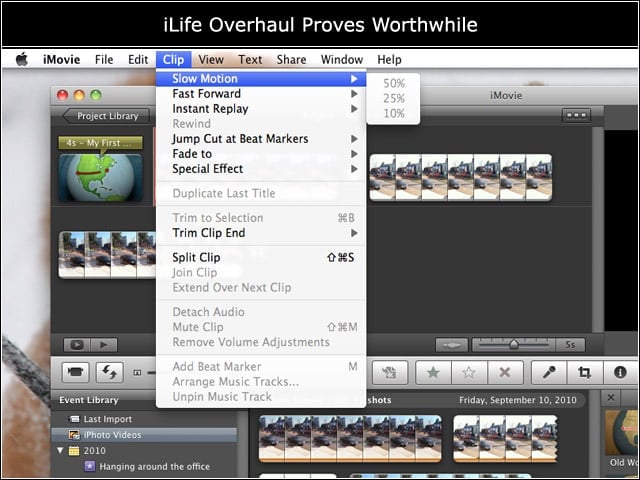Close the open Clip menu
640x480 pixels.
pyautogui.click(x=173, y=60)
